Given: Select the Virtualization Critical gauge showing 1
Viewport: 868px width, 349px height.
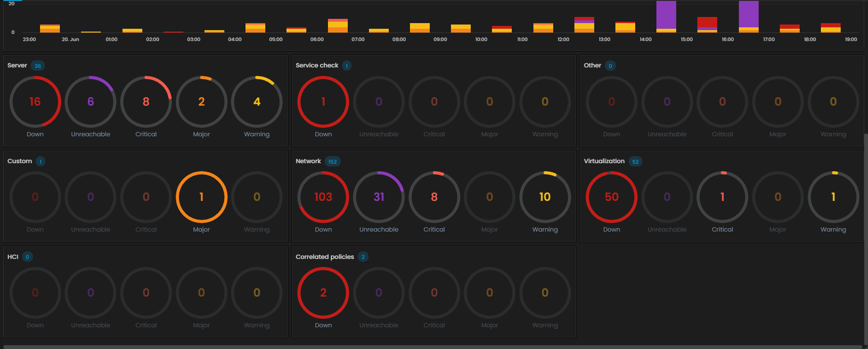Looking at the screenshot, I should (x=722, y=197).
